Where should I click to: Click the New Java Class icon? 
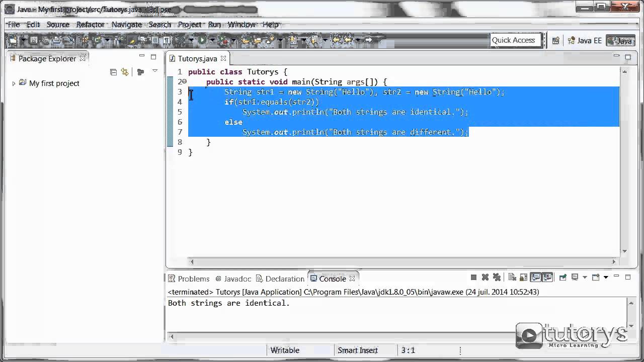click(97, 40)
